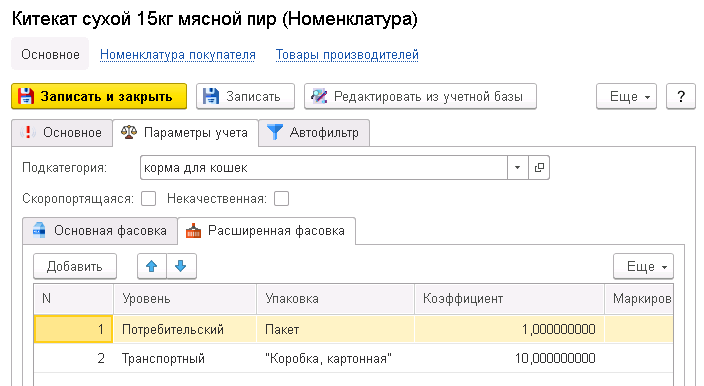
Task: Expand the Подкатегория dropdown arrow
Action: (518, 167)
